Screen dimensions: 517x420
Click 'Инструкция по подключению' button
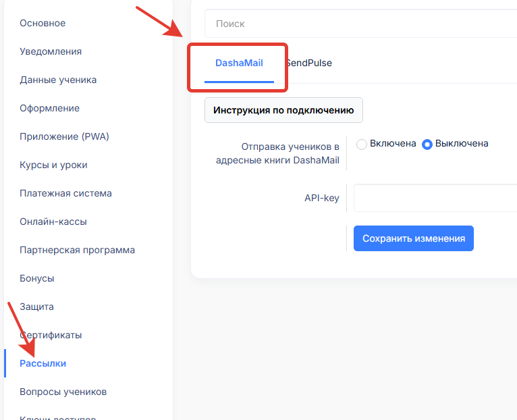click(283, 110)
